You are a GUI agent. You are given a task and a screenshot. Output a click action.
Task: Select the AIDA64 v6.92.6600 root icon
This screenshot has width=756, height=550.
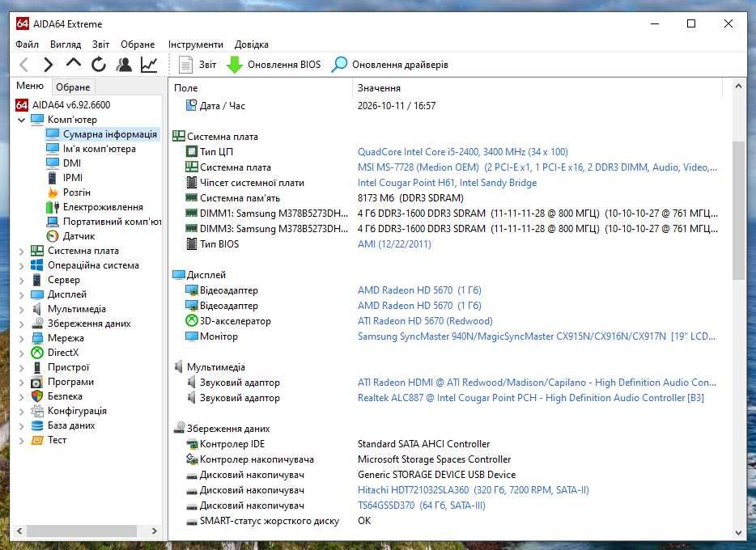pyautogui.click(x=22, y=104)
